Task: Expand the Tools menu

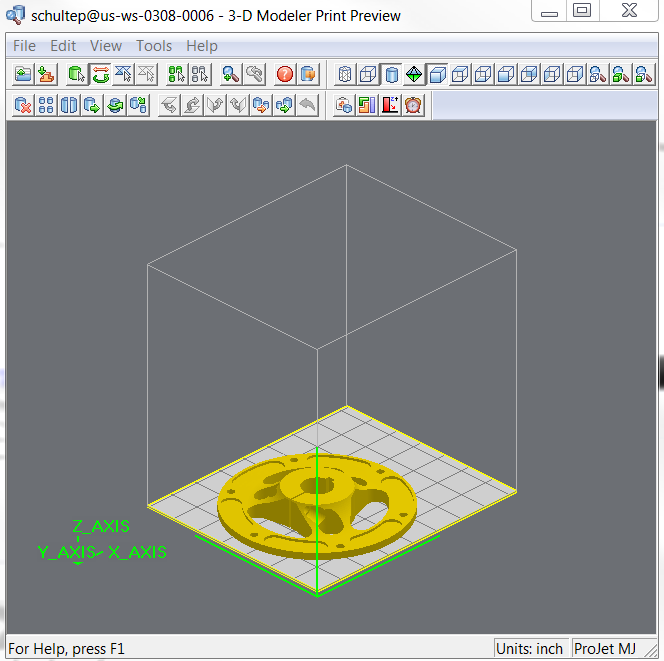Action: tap(154, 46)
